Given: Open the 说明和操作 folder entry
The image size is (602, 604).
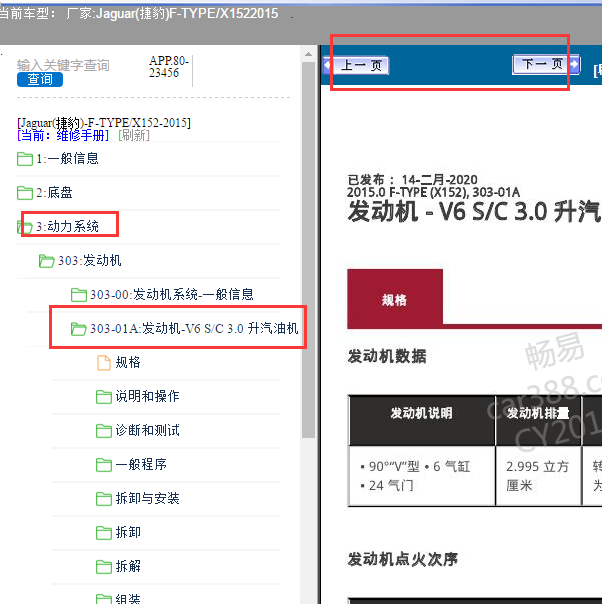Looking at the screenshot, I should (x=148, y=396).
